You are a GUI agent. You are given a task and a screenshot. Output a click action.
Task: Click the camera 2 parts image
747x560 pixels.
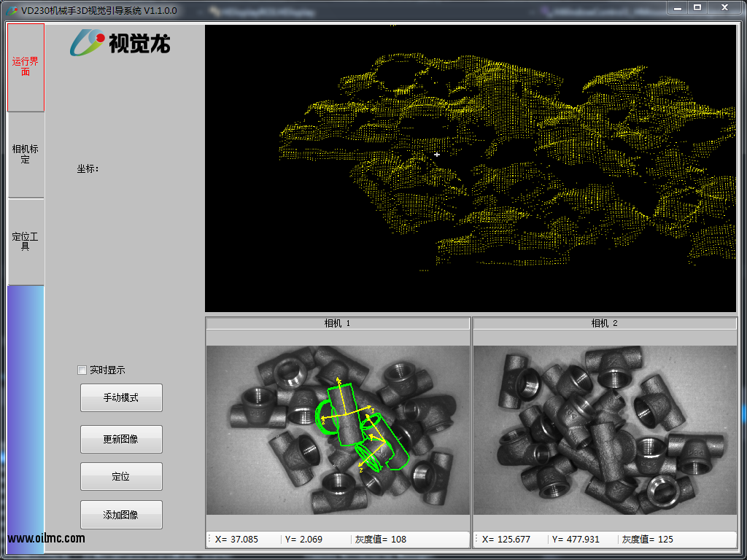pos(605,430)
